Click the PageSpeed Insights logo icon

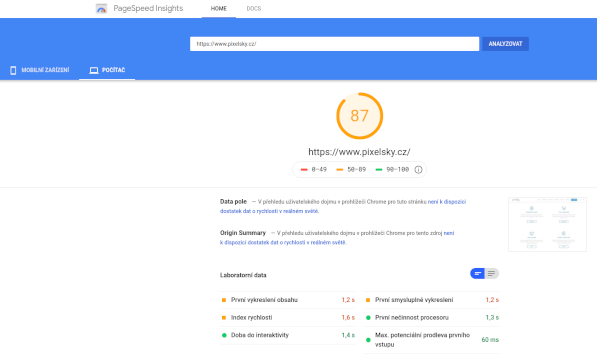tap(101, 8)
